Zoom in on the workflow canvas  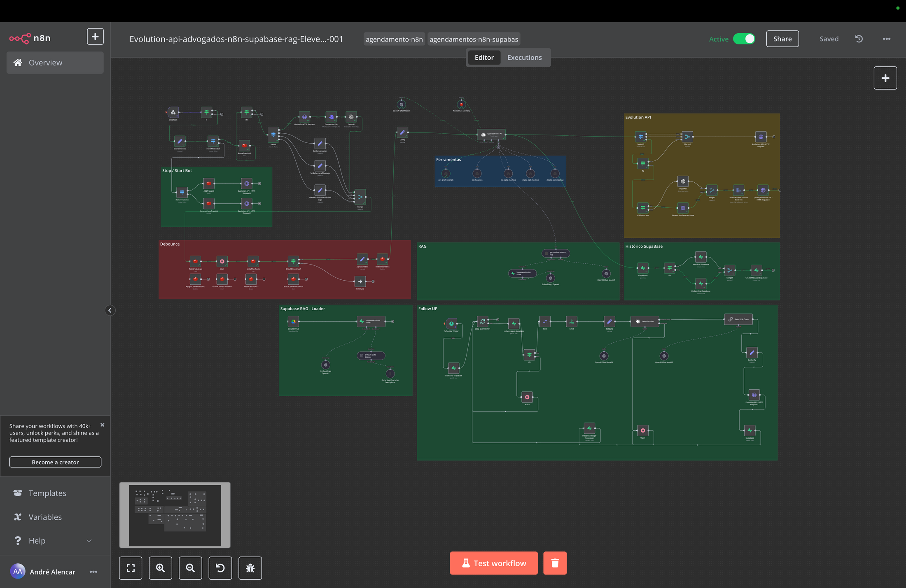coord(160,568)
